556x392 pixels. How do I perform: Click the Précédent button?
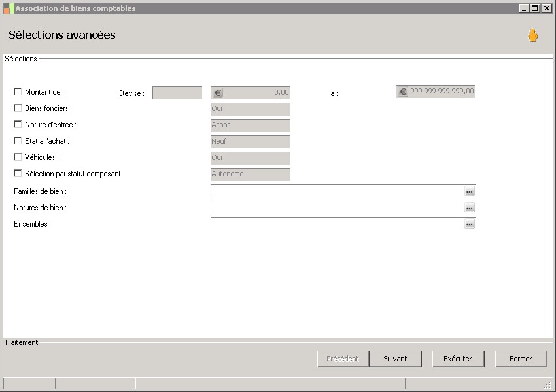(343, 359)
